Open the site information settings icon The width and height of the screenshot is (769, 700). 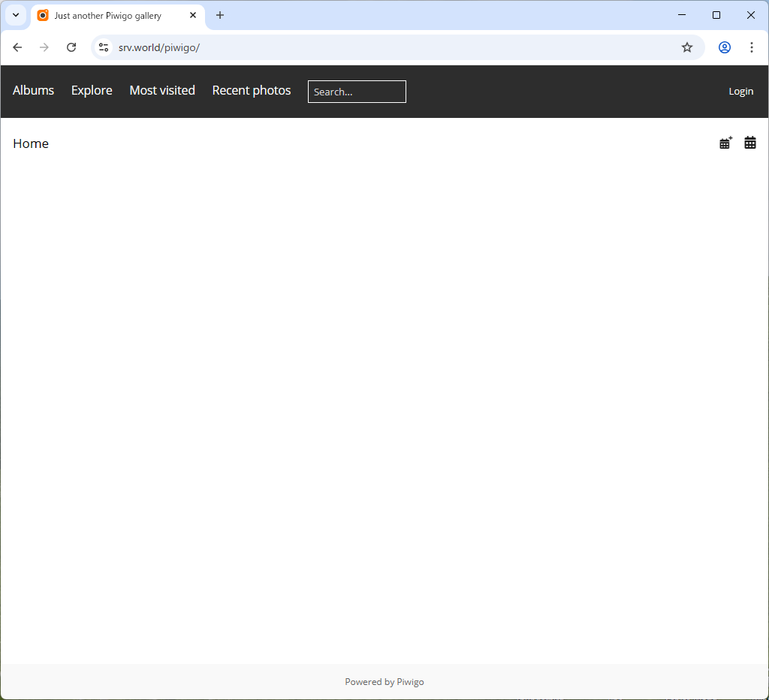pos(103,47)
